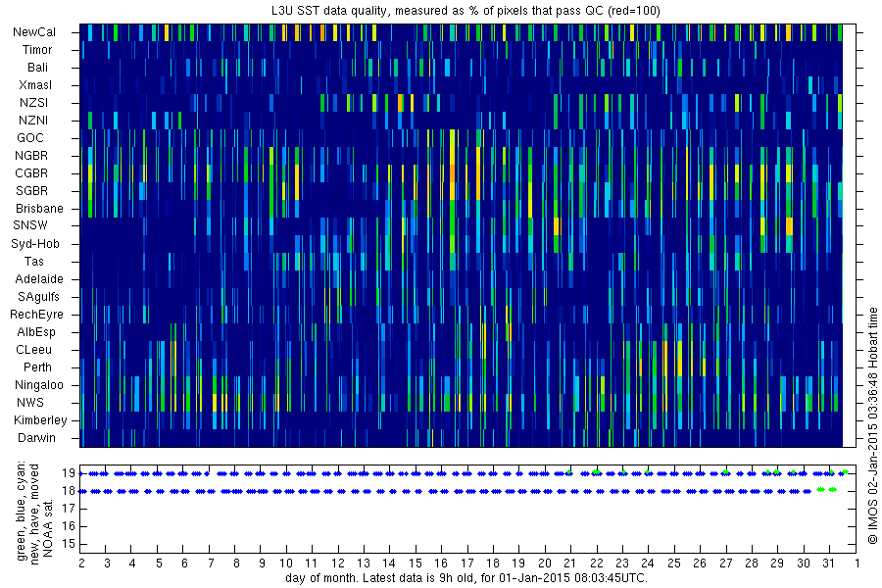882x588 pixels.
Task: Click day 10 on the x-axis
Action: pos(286,563)
